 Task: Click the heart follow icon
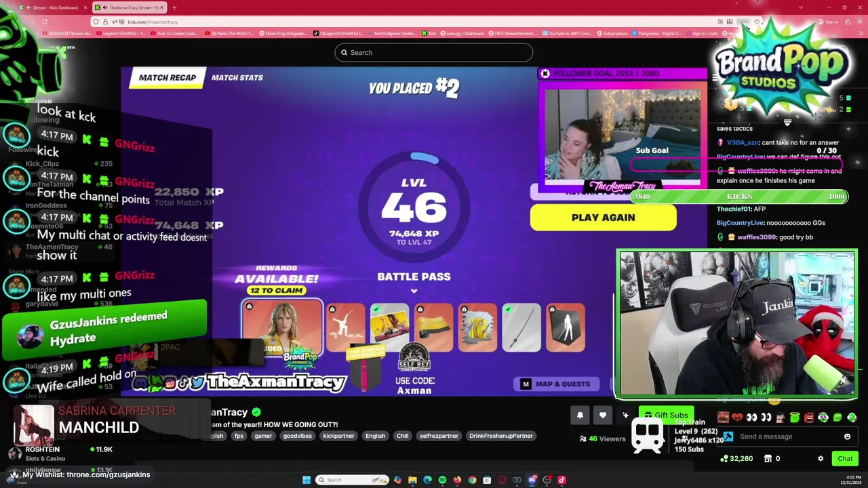pos(603,415)
